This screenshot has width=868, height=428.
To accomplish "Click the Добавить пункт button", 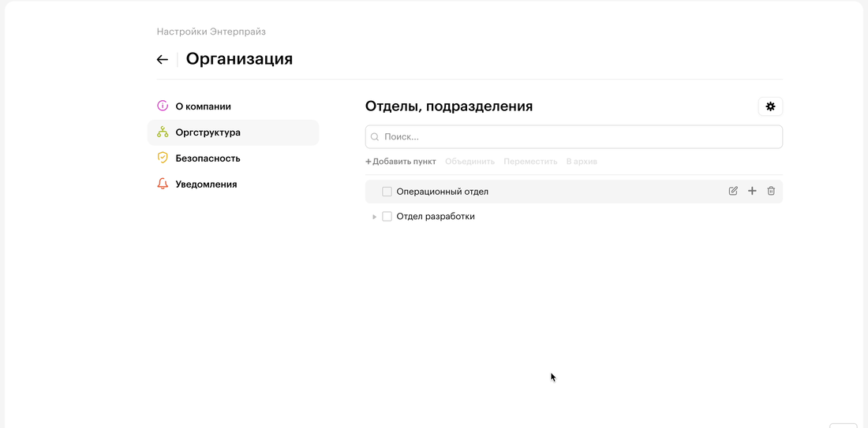I will point(401,162).
